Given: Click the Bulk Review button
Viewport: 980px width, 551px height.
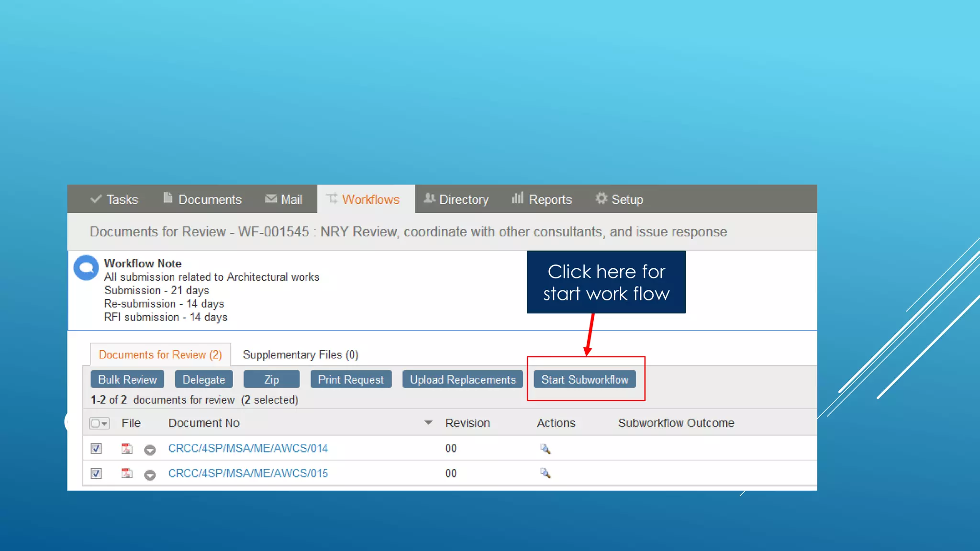Looking at the screenshot, I should pos(127,379).
